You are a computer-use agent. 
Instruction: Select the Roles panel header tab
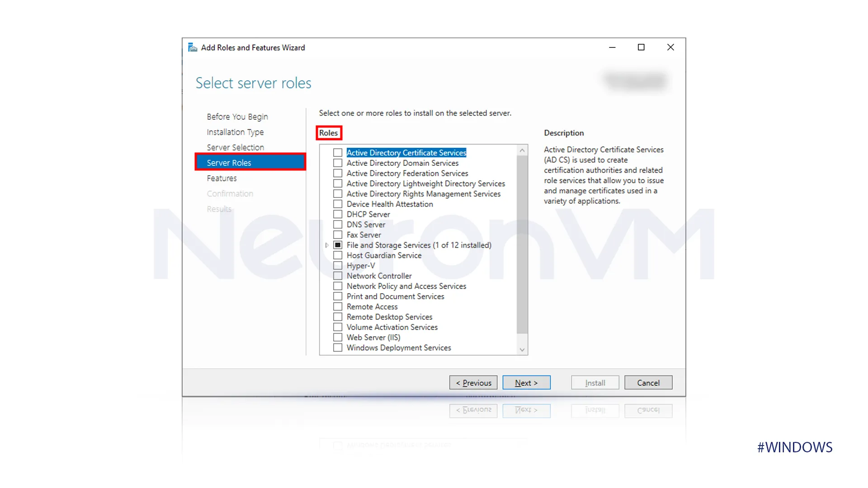click(329, 132)
